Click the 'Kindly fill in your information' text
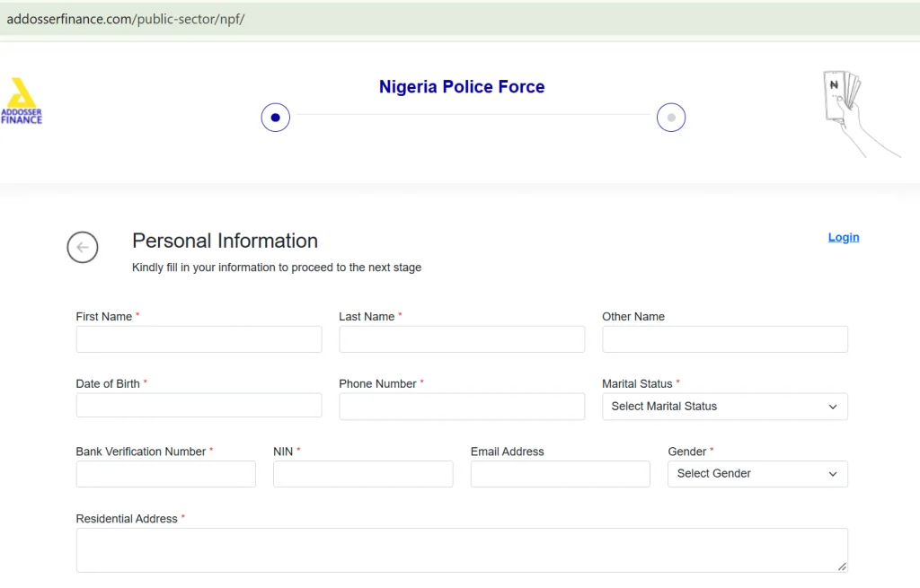The image size is (920, 588). point(277,268)
